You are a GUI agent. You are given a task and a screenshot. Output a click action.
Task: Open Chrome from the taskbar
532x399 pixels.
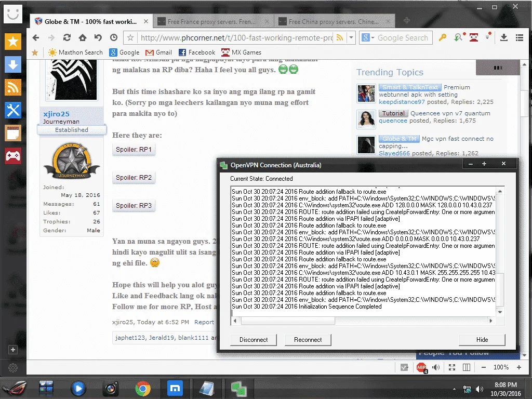point(143,389)
